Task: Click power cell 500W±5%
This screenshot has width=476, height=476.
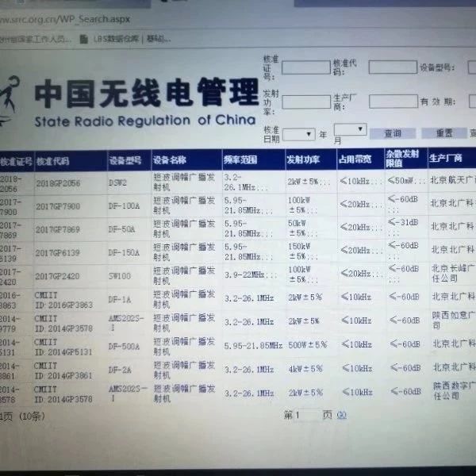Action: coord(307,345)
